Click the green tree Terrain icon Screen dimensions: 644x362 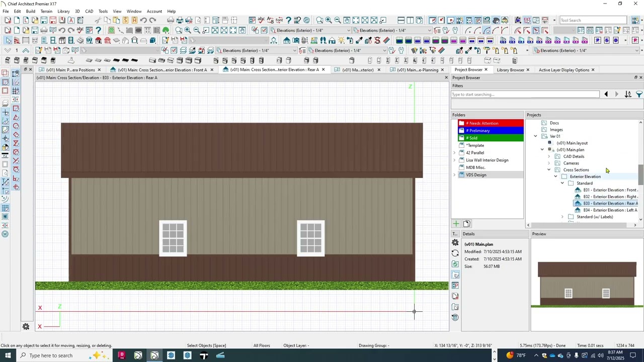166,30
